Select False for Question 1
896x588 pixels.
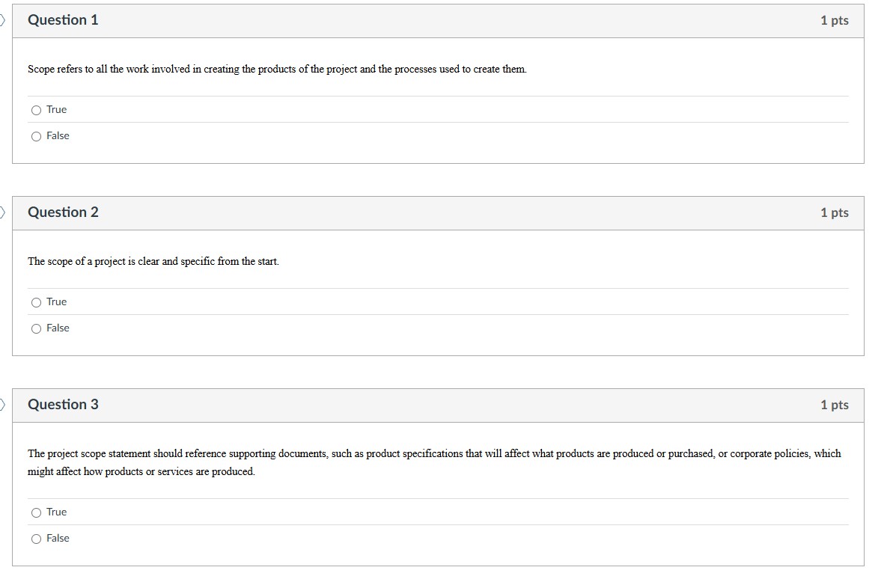click(36, 135)
